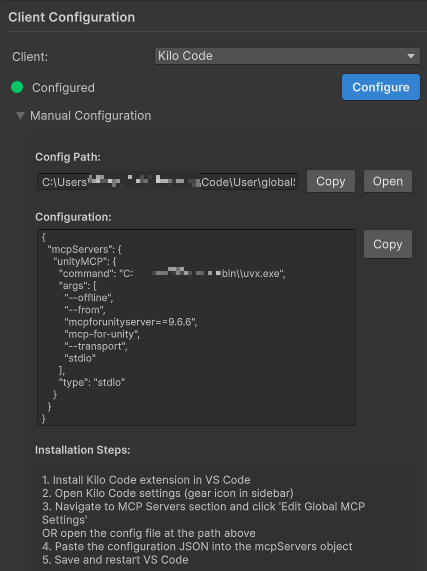
Task: Copy the config path
Action: click(331, 181)
